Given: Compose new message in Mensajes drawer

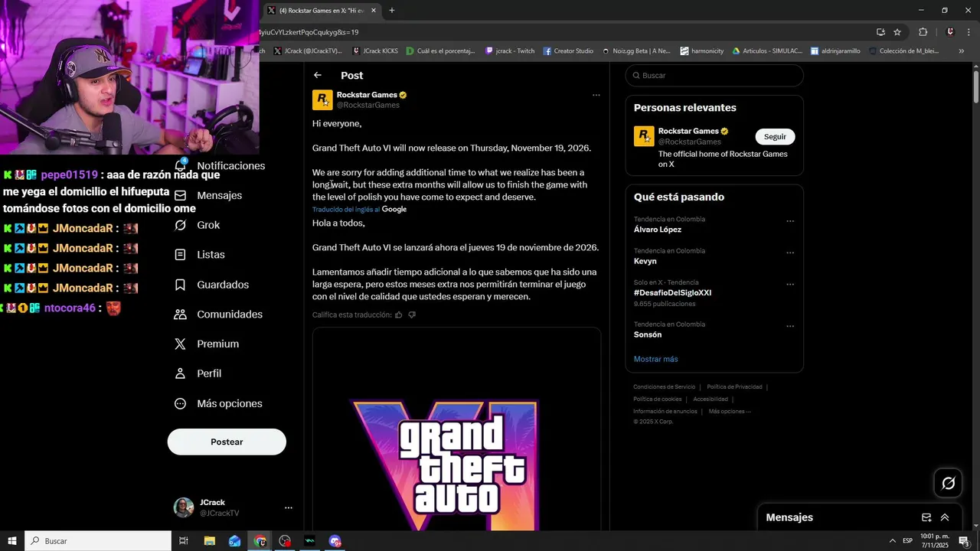Looking at the screenshot, I should click(x=926, y=517).
